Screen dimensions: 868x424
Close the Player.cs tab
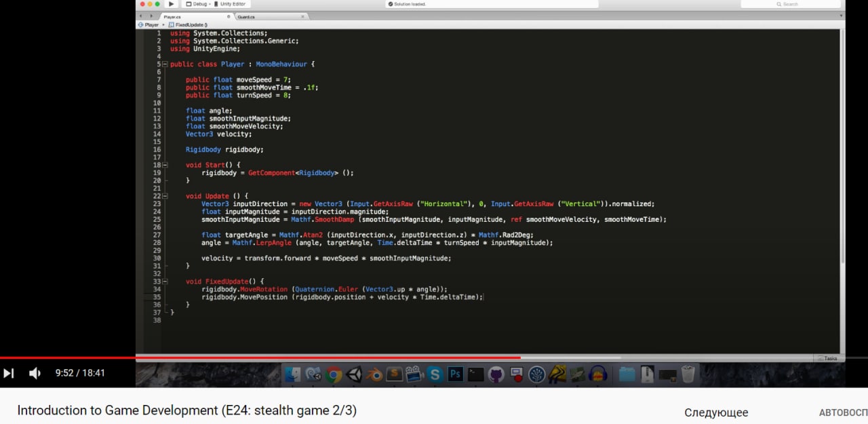point(228,16)
